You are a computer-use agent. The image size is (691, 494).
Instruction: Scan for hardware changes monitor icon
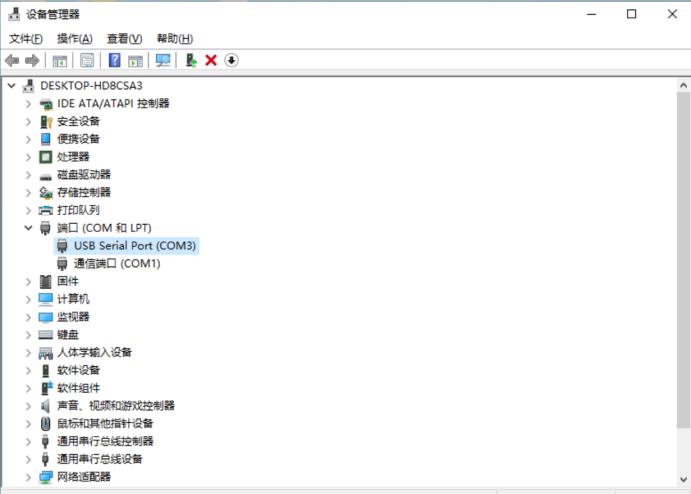[163, 60]
